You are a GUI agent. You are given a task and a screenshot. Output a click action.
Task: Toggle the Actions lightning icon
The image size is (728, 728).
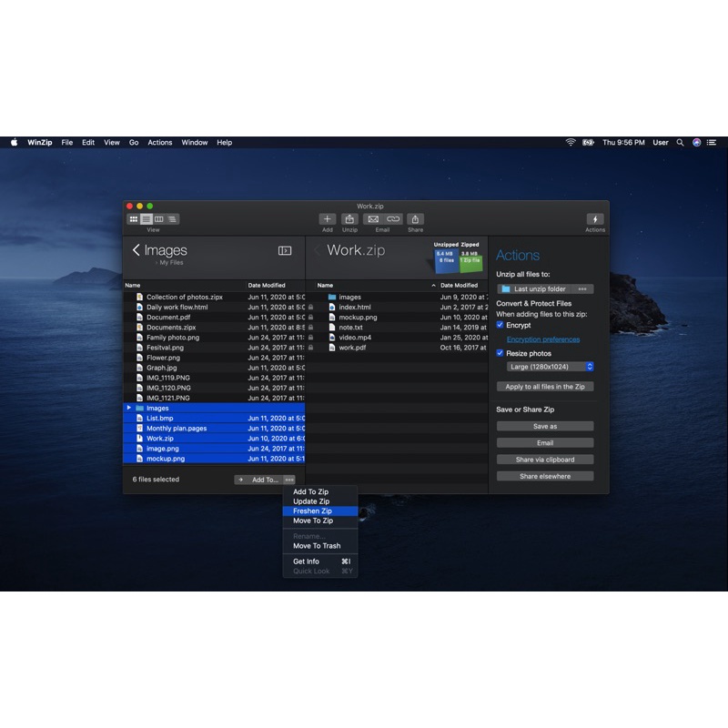tap(595, 219)
